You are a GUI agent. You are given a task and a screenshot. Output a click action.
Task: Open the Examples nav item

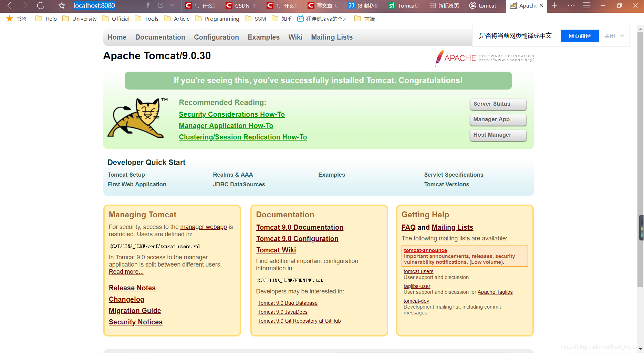tap(263, 37)
